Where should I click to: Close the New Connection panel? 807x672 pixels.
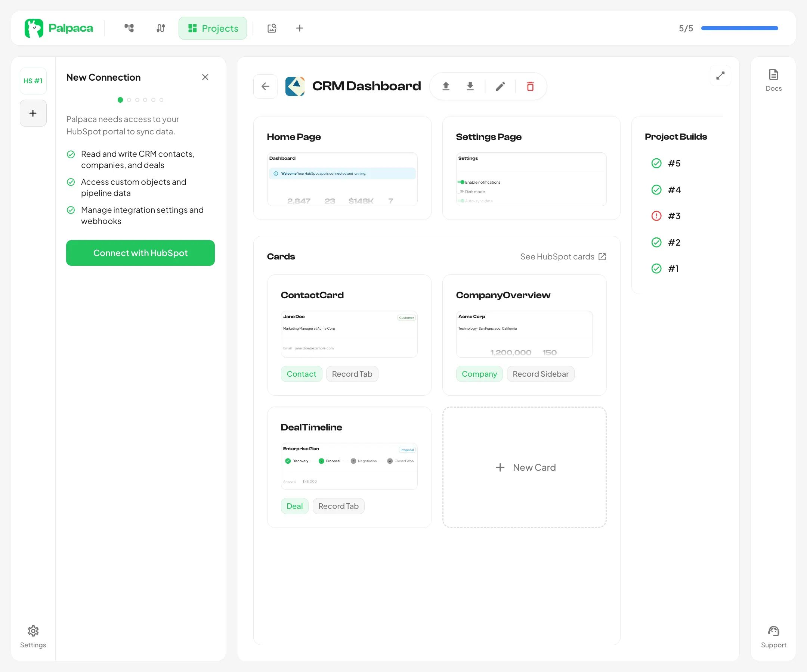[x=205, y=77]
